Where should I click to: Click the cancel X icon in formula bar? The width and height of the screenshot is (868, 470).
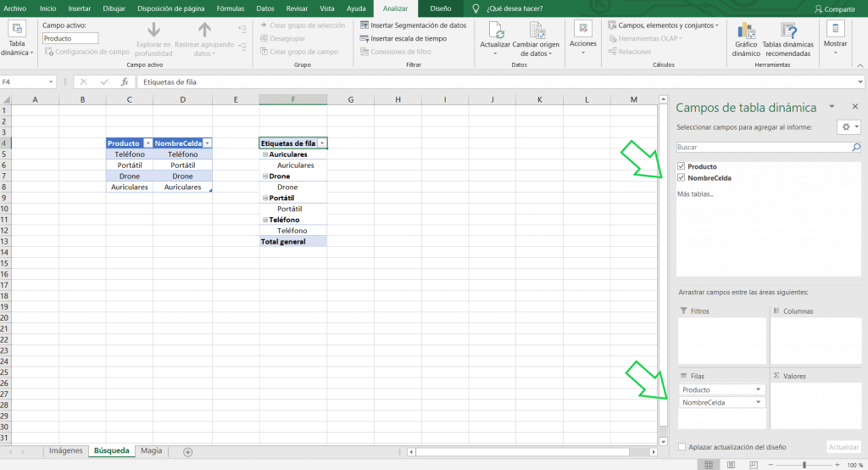click(84, 82)
